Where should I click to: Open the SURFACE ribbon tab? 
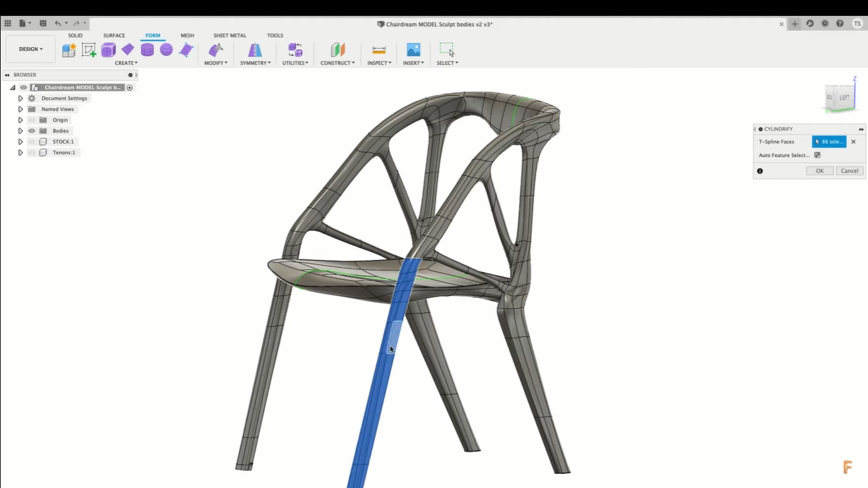tap(114, 35)
